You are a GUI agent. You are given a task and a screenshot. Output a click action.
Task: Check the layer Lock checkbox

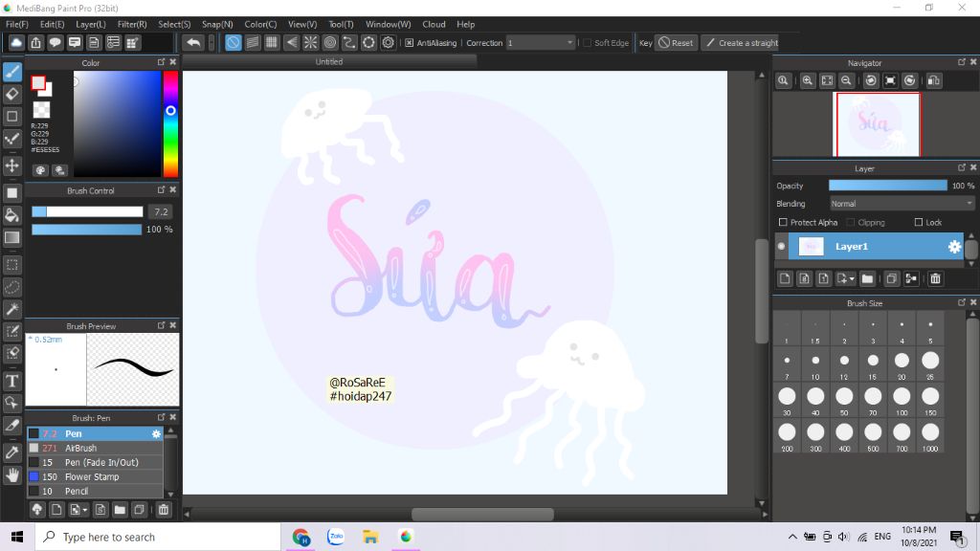918,222
